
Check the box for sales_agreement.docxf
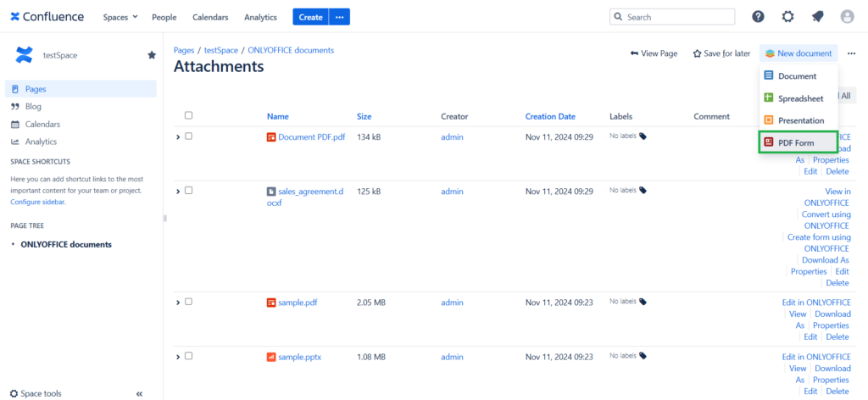coord(189,191)
